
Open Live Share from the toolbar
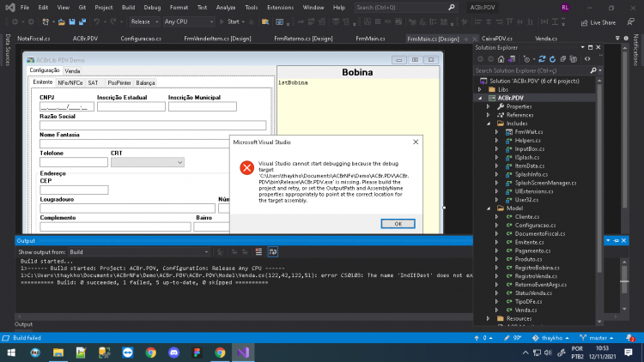(x=598, y=22)
